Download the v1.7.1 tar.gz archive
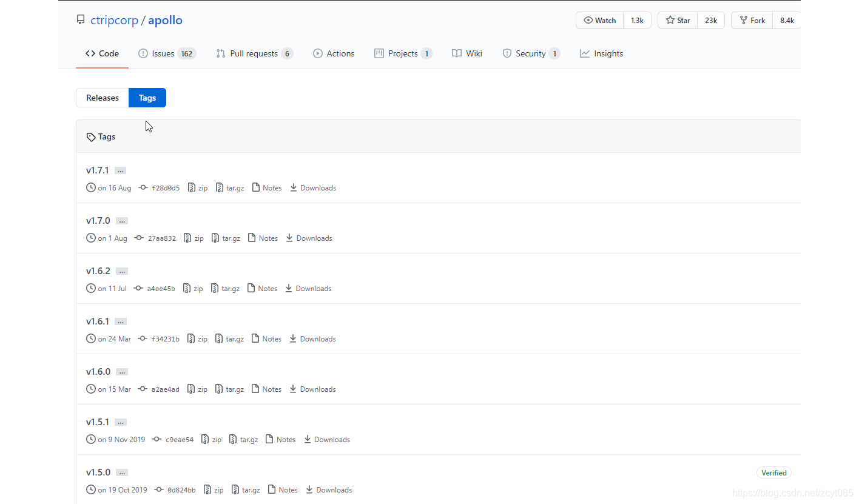 (x=230, y=188)
